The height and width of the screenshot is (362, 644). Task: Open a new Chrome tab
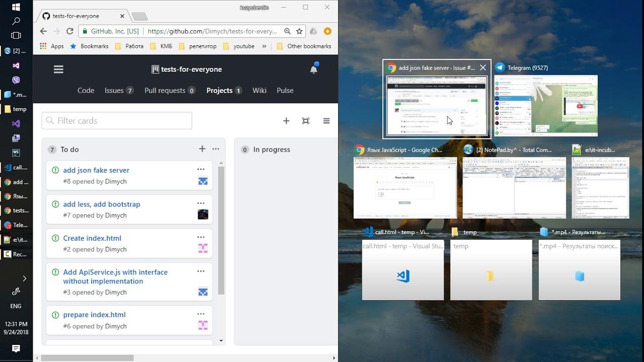coord(139,16)
